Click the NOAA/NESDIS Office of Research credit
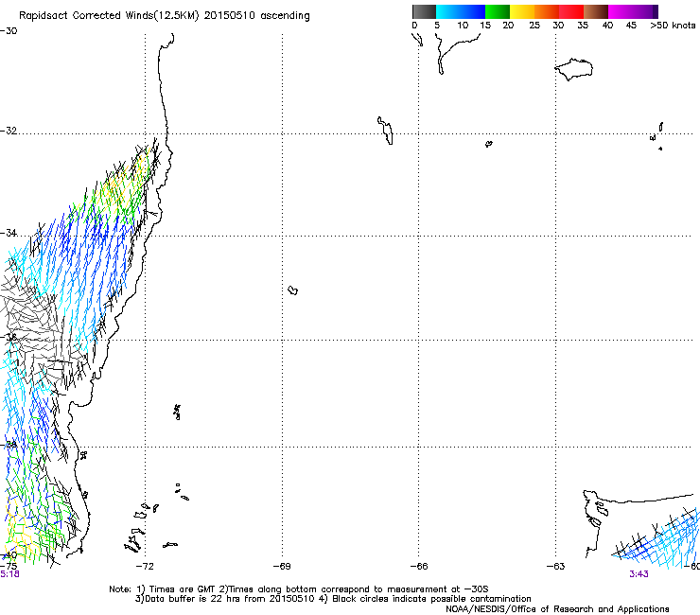This screenshot has width=700, height=615. [x=557, y=609]
